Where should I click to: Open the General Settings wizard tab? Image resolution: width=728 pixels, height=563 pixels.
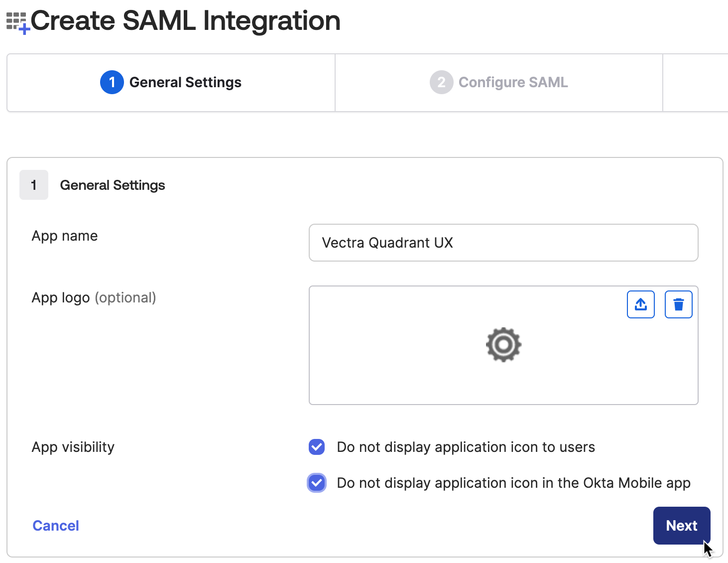[x=171, y=83]
